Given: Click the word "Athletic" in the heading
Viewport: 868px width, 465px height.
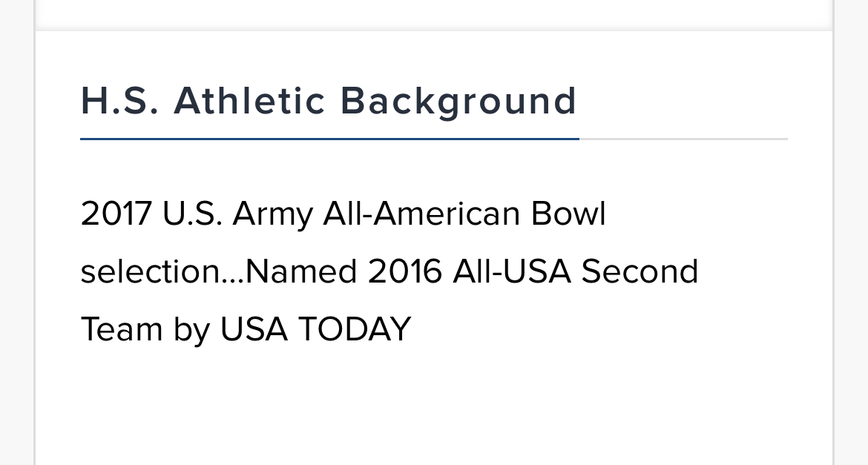Looking at the screenshot, I should [x=249, y=101].
